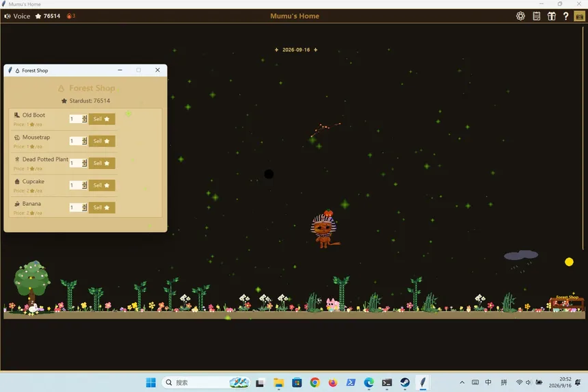Click the Mousetrap quantity spinner arrows
This screenshot has height=392, width=588.
(84, 141)
